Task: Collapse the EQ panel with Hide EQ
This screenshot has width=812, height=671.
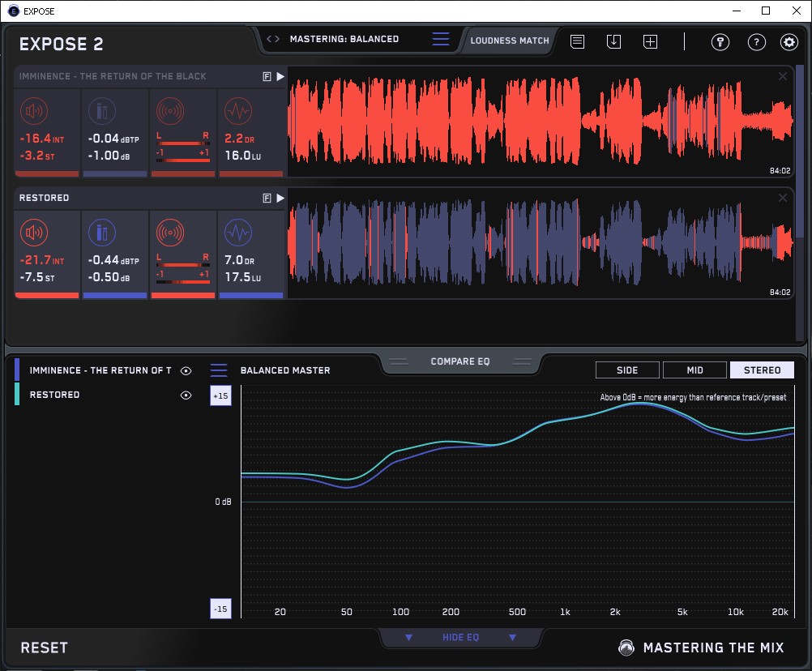Action: [x=460, y=637]
